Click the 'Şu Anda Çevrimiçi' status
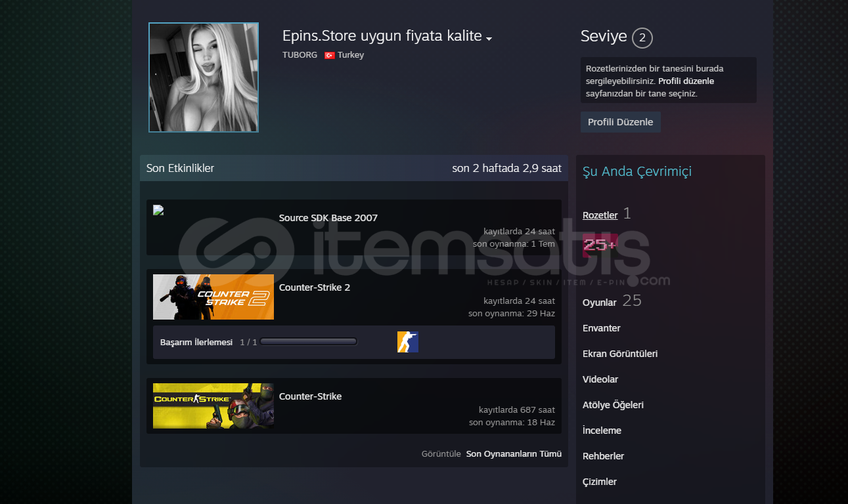Screen dimensions: 848x504 pyautogui.click(x=637, y=171)
